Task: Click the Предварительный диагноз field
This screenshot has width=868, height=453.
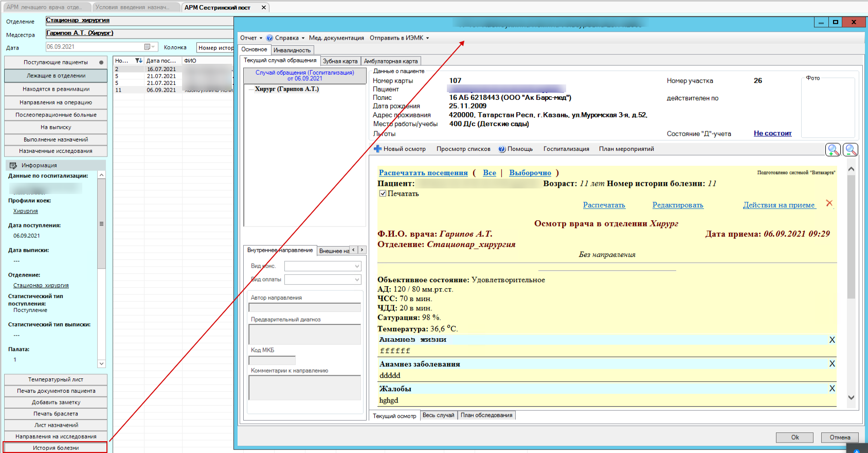Action: coord(304,334)
